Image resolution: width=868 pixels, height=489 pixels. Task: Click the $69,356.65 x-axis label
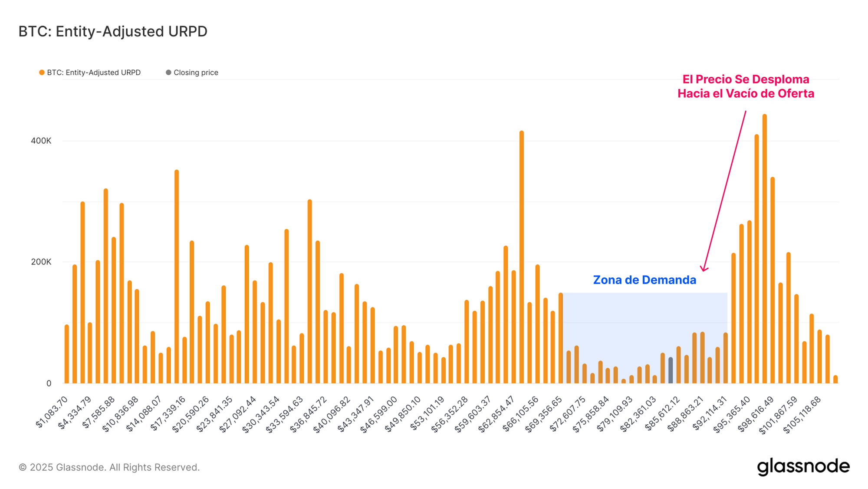click(544, 415)
